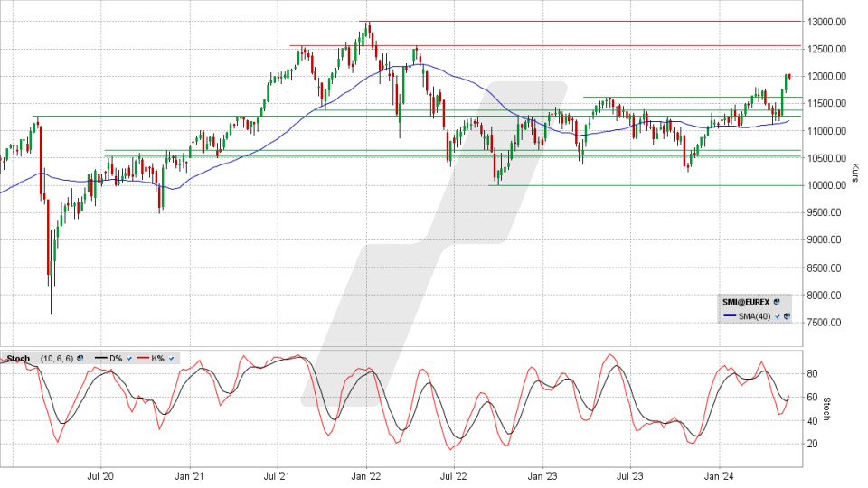Viewport: 868px width, 488px height.
Task: Click the Jul '20 date label
Action: pyautogui.click(x=100, y=476)
